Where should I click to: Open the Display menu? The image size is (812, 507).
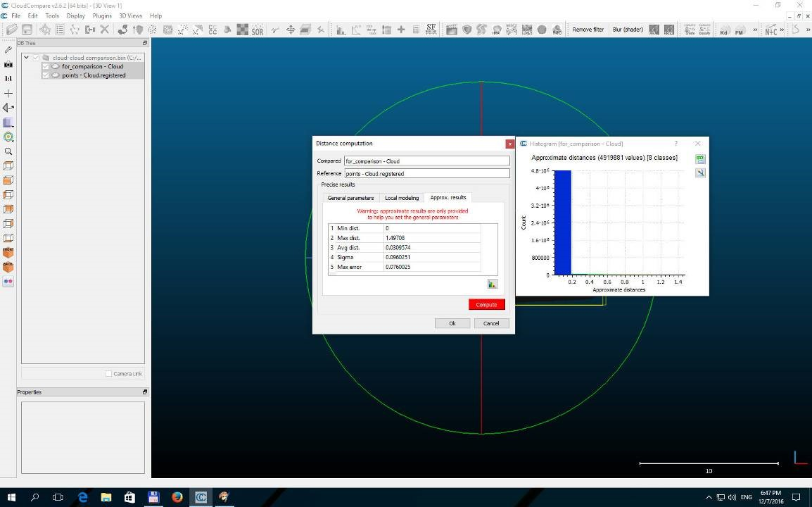pos(75,16)
